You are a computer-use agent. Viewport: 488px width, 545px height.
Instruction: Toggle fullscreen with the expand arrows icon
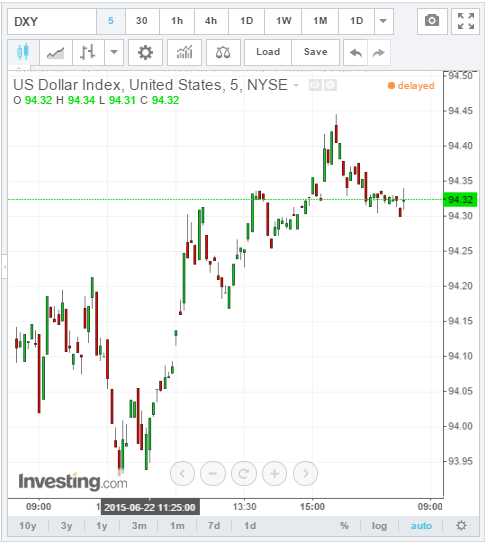465,21
